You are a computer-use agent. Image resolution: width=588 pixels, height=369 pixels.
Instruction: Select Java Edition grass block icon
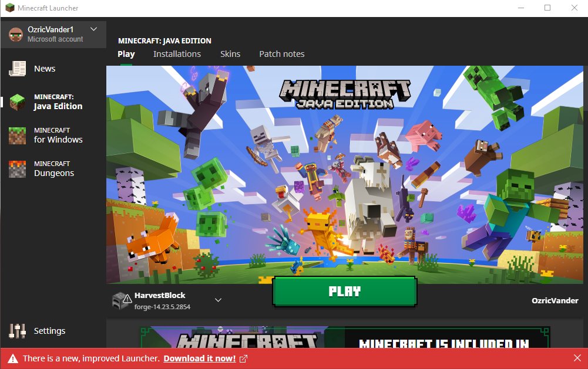point(17,102)
